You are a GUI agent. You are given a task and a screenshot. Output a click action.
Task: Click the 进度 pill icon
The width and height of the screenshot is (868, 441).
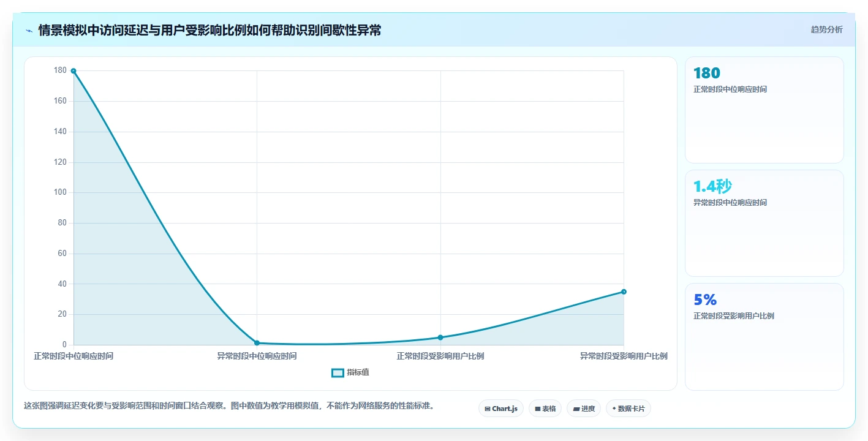point(576,409)
